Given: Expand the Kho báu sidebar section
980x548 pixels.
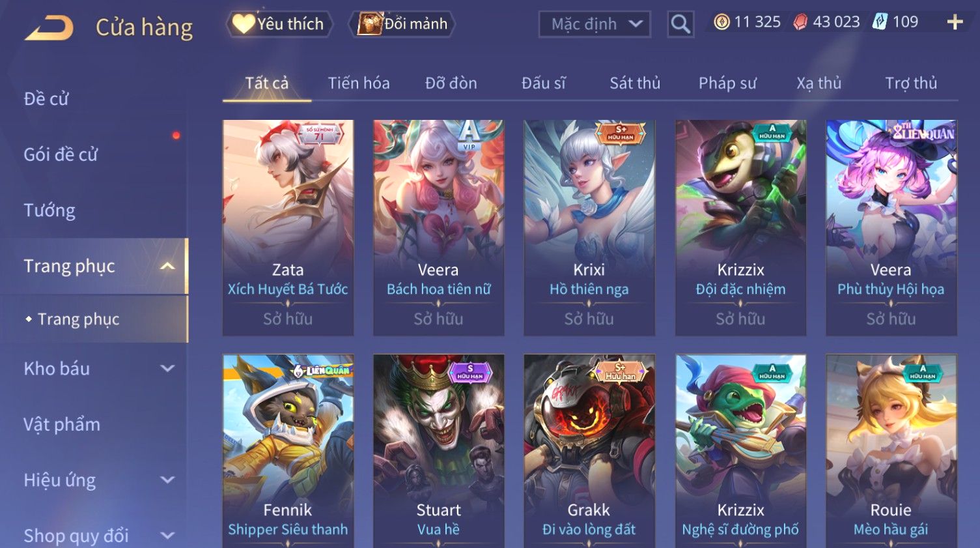Looking at the screenshot, I should [x=167, y=368].
